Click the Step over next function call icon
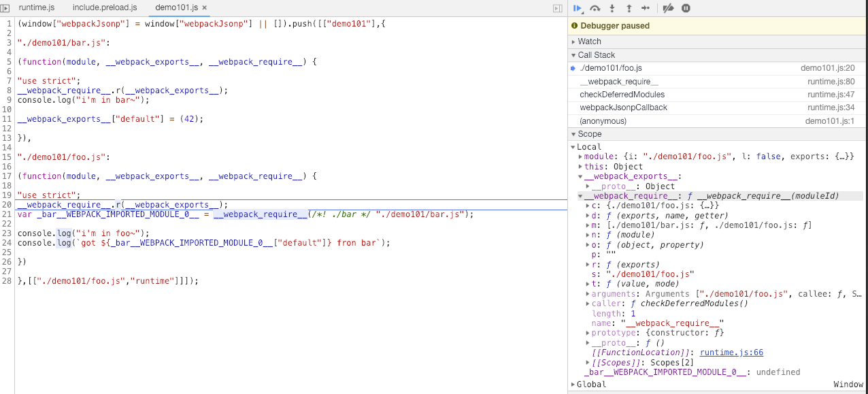Image resolution: width=868 pixels, height=394 pixels. click(x=595, y=8)
